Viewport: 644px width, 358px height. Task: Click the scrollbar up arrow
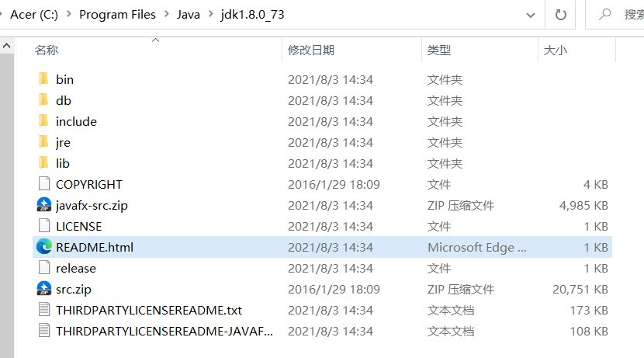point(6,46)
